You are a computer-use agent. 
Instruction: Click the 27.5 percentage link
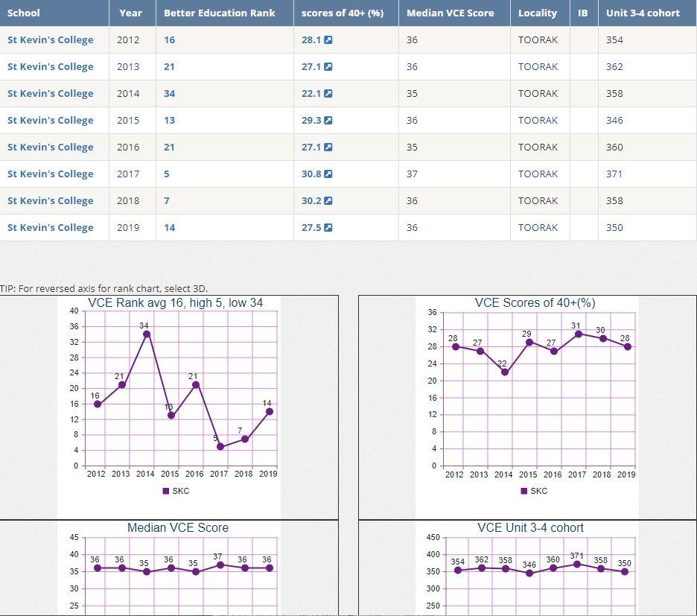pyautogui.click(x=311, y=228)
